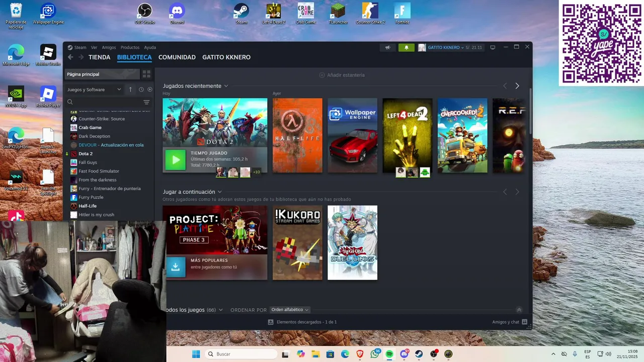Open the Orden alfabético sort dropdown
Screen dimensions: 644x362
click(x=290, y=310)
